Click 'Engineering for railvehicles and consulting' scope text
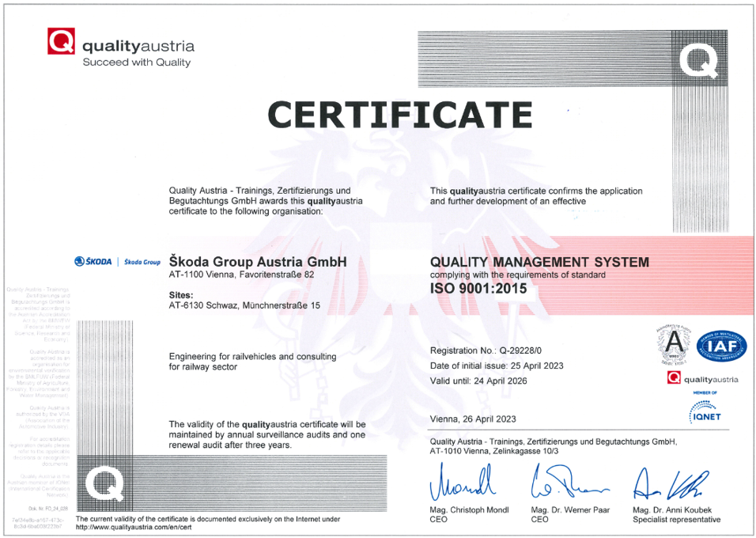756x538 pixels. pyautogui.click(x=252, y=357)
